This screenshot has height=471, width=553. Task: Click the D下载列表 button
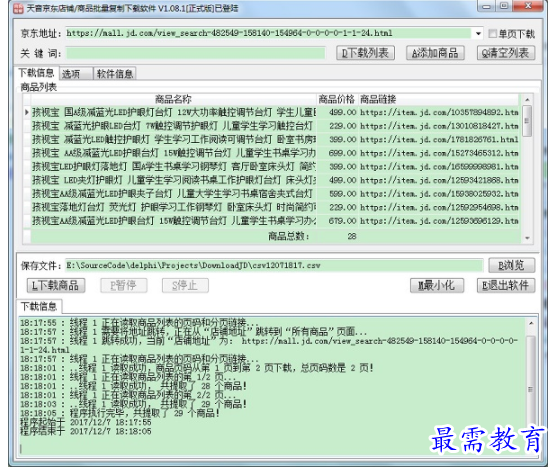tap(365, 53)
